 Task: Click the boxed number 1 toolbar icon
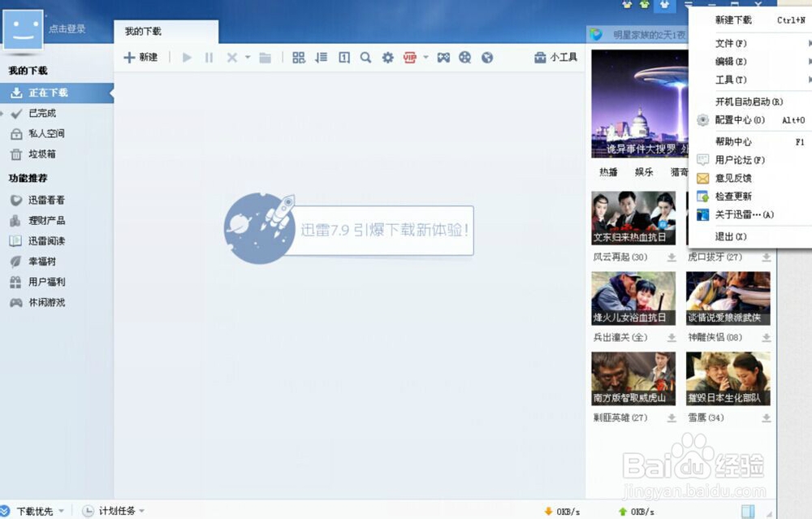click(343, 58)
